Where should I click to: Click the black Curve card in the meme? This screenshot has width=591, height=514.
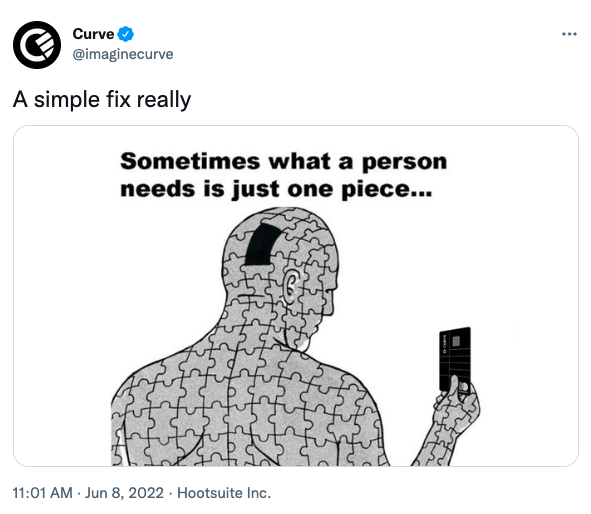click(x=455, y=359)
